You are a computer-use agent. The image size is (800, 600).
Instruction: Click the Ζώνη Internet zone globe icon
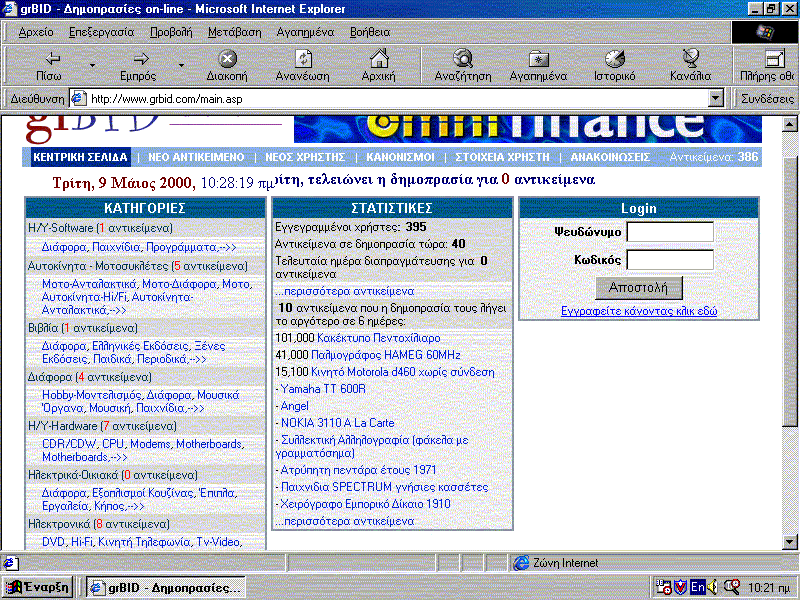(521, 563)
